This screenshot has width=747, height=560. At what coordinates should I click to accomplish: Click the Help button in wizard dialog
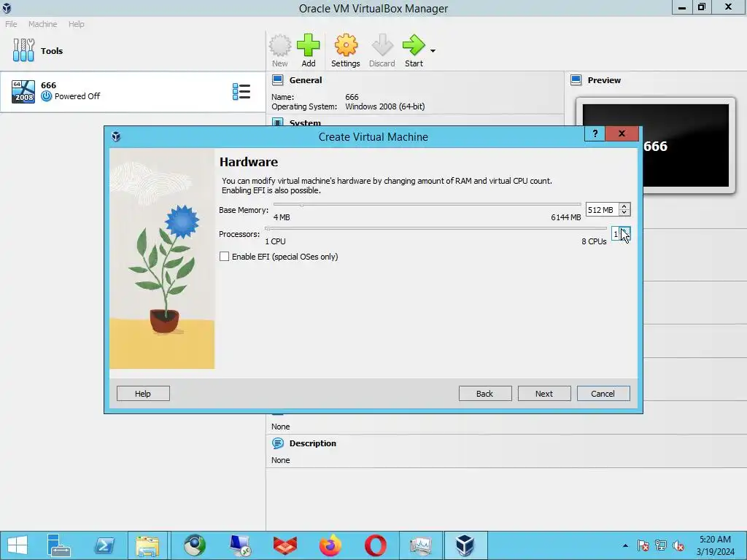[143, 393]
